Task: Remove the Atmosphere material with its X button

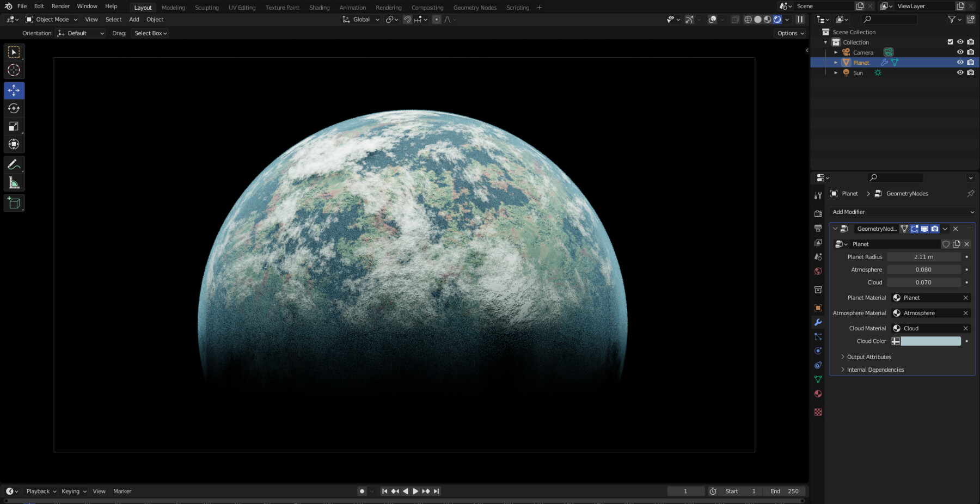Action: pos(965,313)
